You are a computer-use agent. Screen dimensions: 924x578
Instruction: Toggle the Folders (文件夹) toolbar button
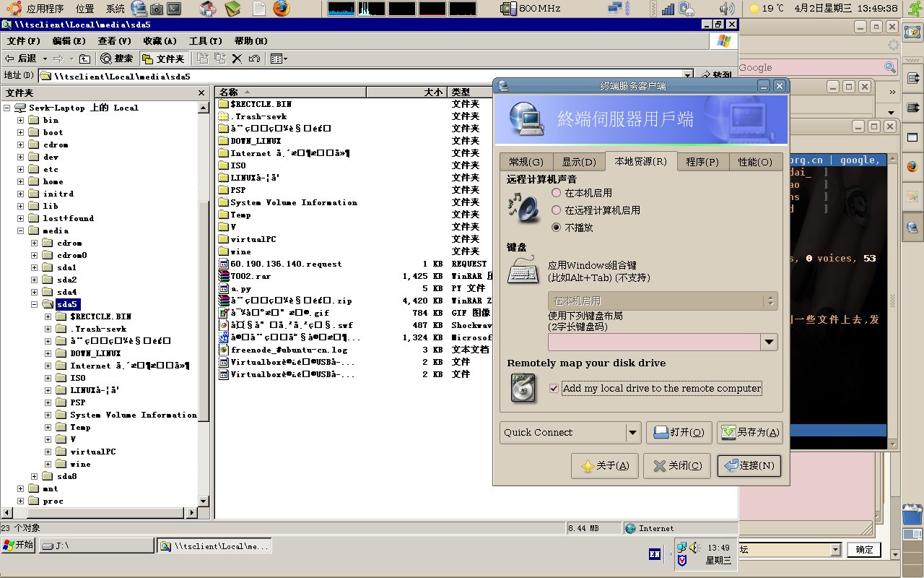pyautogui.click(x=164, y=59)
